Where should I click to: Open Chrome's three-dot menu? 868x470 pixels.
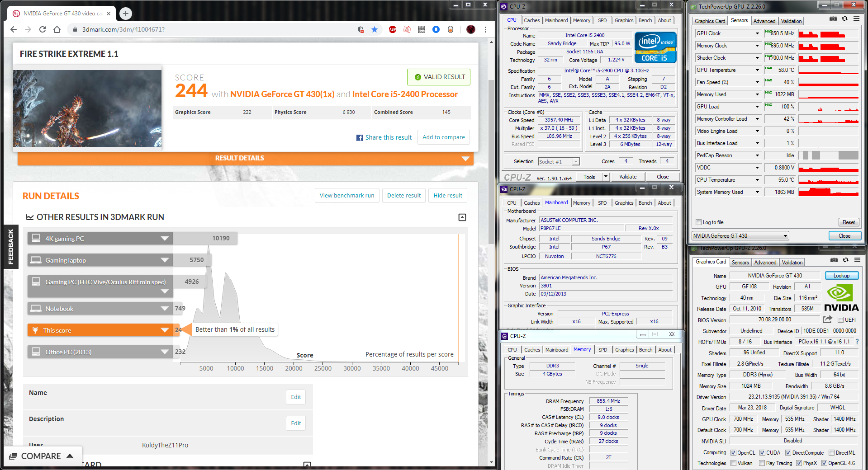click(485, 29)
